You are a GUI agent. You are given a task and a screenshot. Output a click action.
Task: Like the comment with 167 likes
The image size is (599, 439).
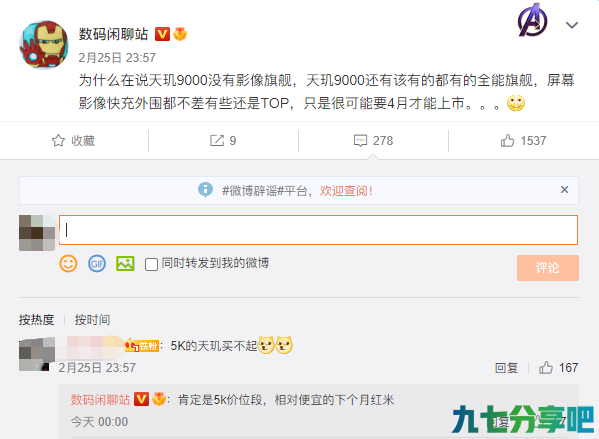coord(546,368)
